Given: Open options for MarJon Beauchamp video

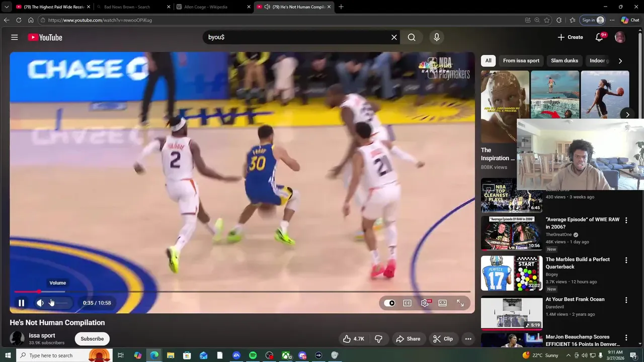Looking at the screenshot, I should coord(626,338).
